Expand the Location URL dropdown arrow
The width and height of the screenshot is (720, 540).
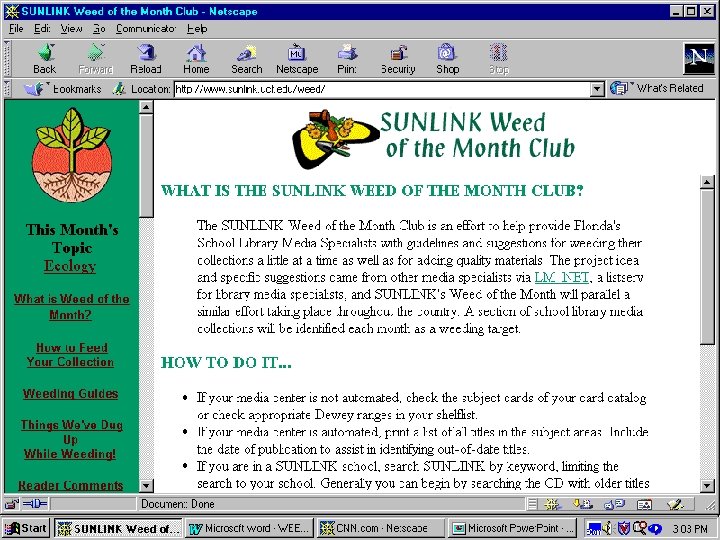point(596,89)
